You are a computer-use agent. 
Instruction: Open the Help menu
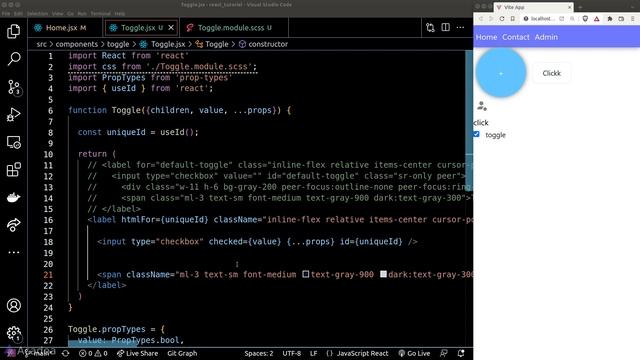pos(120,13)
